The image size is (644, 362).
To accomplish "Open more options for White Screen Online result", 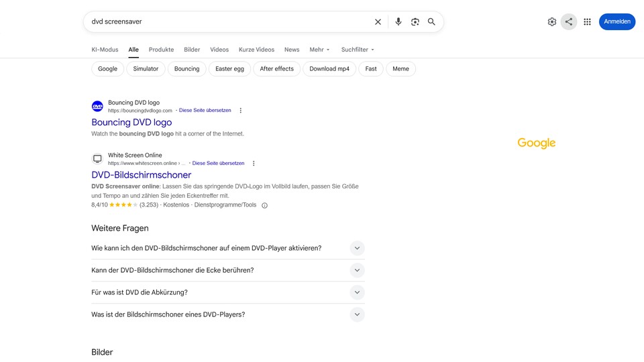I will [254, 164].
